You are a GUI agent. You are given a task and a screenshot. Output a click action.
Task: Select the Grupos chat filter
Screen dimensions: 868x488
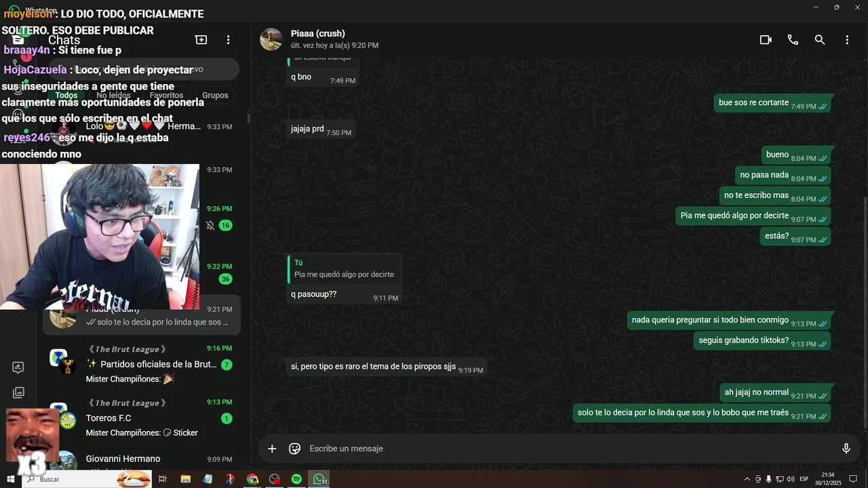pos(216,95)
